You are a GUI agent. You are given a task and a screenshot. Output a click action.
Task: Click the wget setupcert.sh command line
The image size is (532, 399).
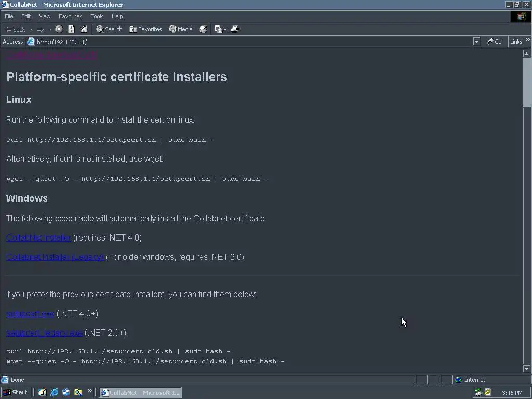tap(137, 179)
